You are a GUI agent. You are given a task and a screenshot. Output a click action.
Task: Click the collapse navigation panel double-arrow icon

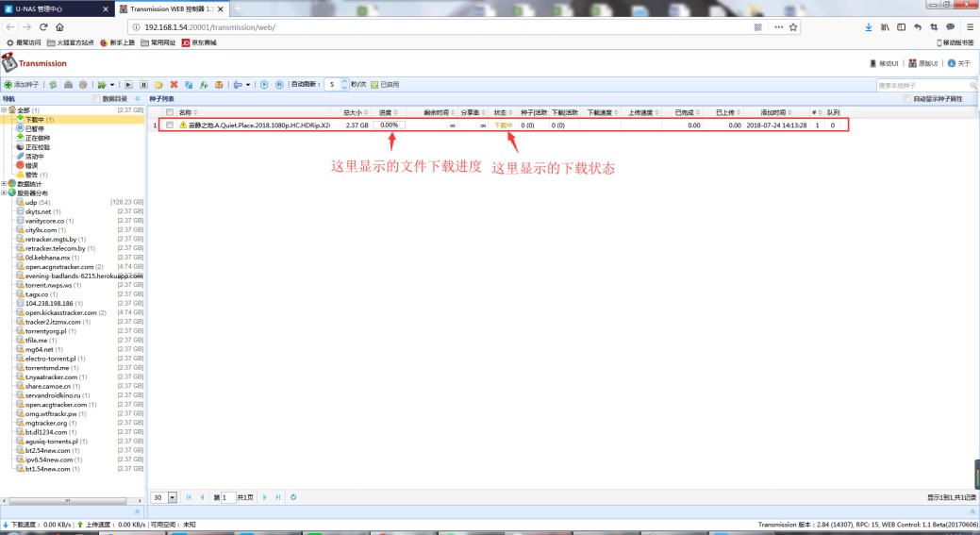pos(139,98)
